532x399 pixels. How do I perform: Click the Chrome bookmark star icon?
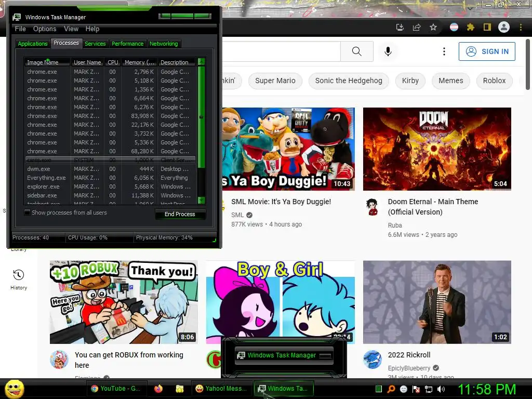coord(433,27)
